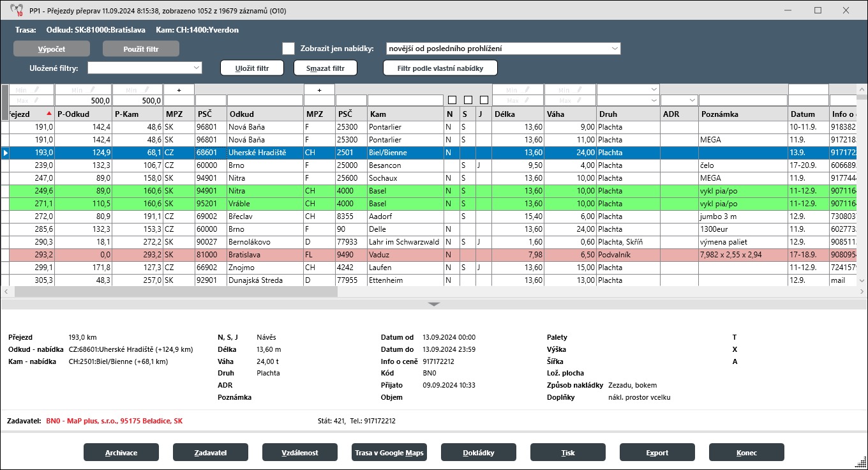Select the pink Bratislava to Vaduz row
Screen dimensions: 868x470
pyautogui.click(x=255, y=255)
